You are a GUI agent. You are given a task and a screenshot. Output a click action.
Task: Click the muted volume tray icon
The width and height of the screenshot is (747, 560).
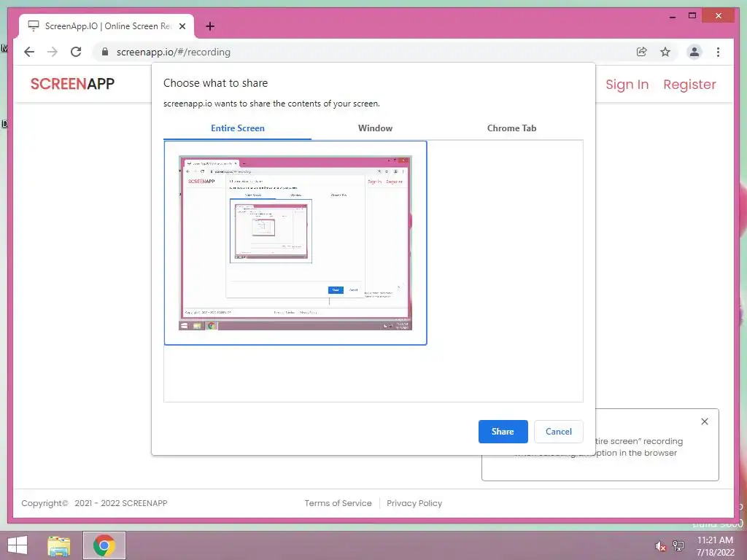[660, 546]
